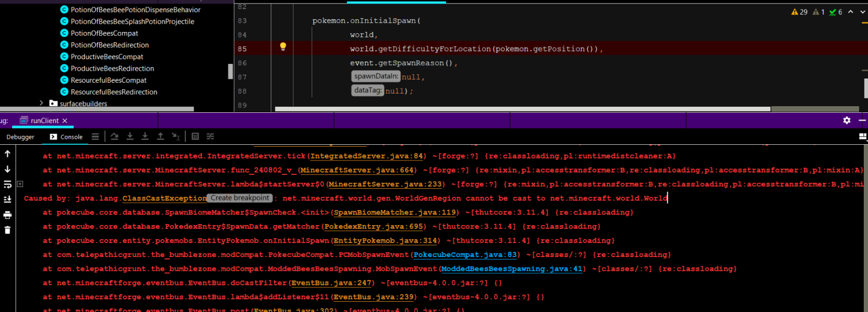This screenshot has height=312, width=868.
Task: Toggle soft-wrap in the console
Action: (7, 184)
